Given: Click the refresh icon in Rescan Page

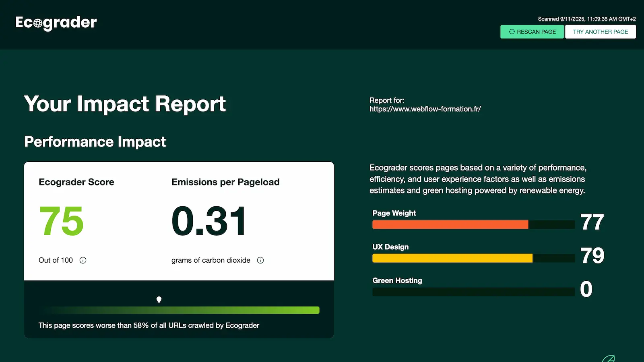Looking at the screenshot, I should click(x=512, y=32).
